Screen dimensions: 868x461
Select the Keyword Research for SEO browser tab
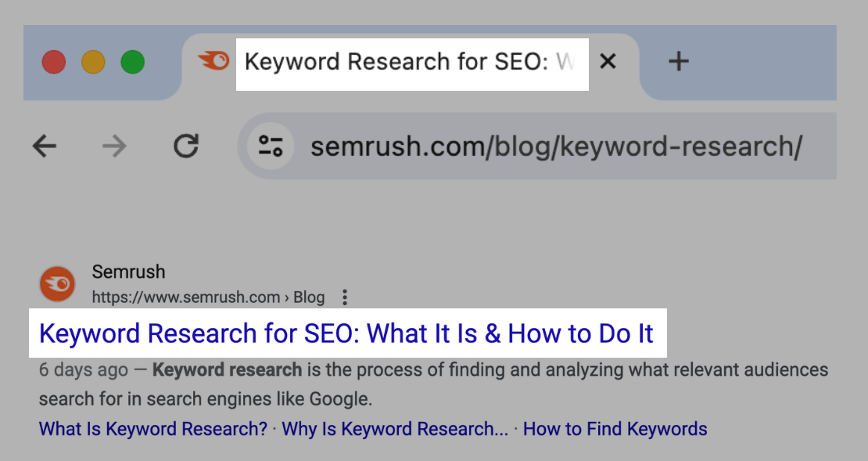tap(407, 62)
